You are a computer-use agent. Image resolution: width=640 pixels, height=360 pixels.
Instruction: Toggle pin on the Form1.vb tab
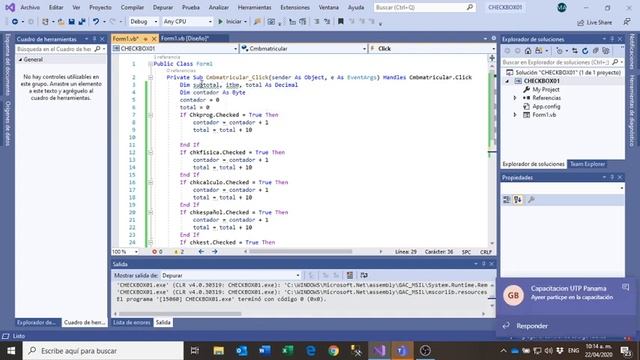coord(146,39)
